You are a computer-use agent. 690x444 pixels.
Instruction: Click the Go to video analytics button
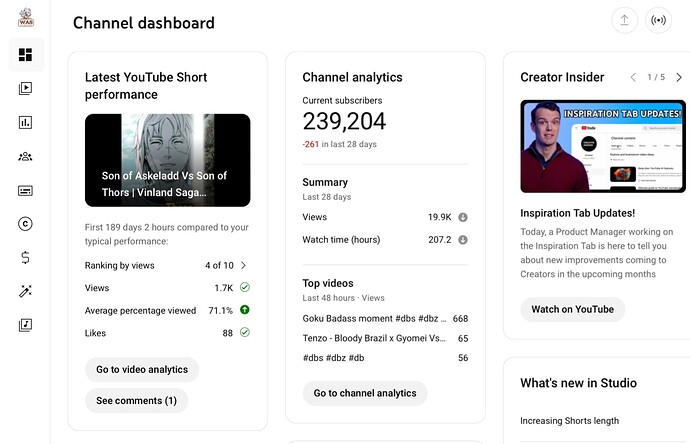tap(141, 370)
